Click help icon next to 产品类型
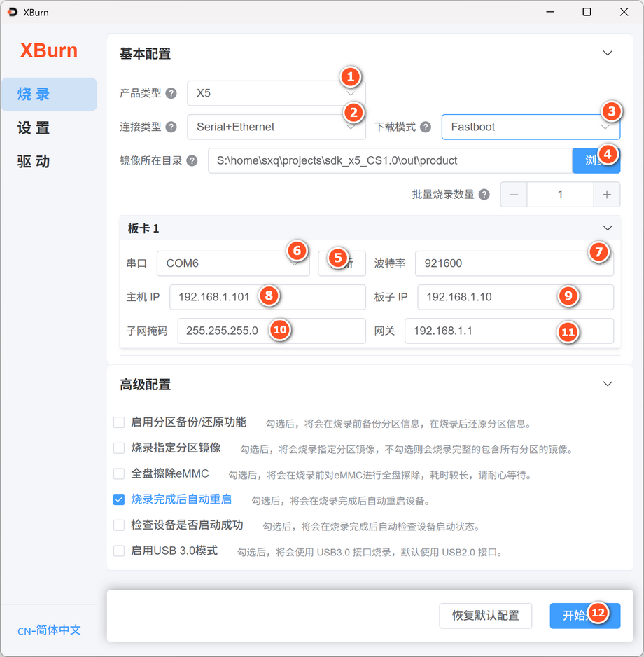Screen dimensions: 644x657 click(x=171, y=93)
